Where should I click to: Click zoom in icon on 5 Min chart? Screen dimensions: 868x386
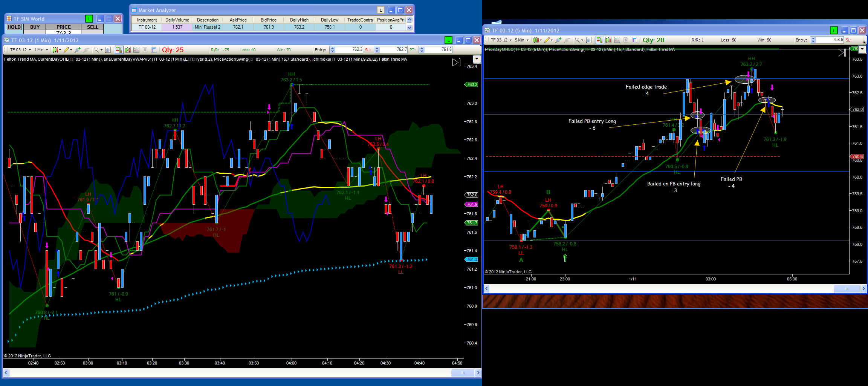tap(558, 40)
